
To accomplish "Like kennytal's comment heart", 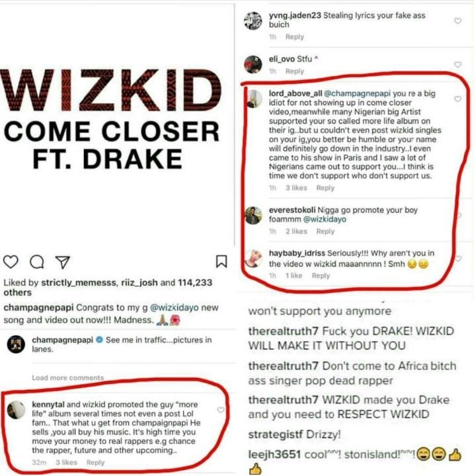I will coord(221,410).
